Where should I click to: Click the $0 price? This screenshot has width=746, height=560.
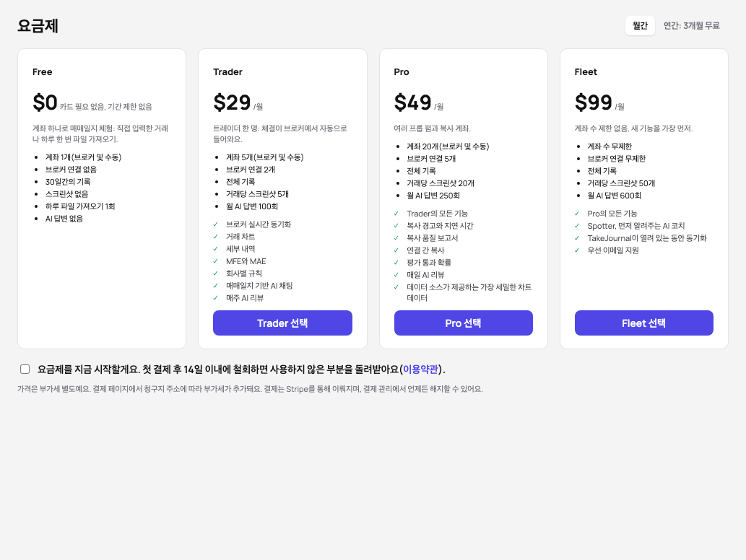pos(45,102)
